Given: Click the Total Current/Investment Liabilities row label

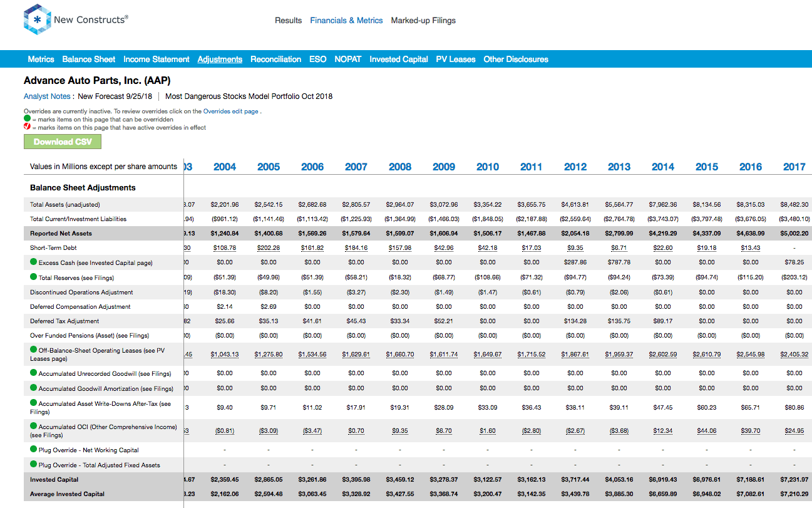Looking at the screenshot, I should 78,219.
